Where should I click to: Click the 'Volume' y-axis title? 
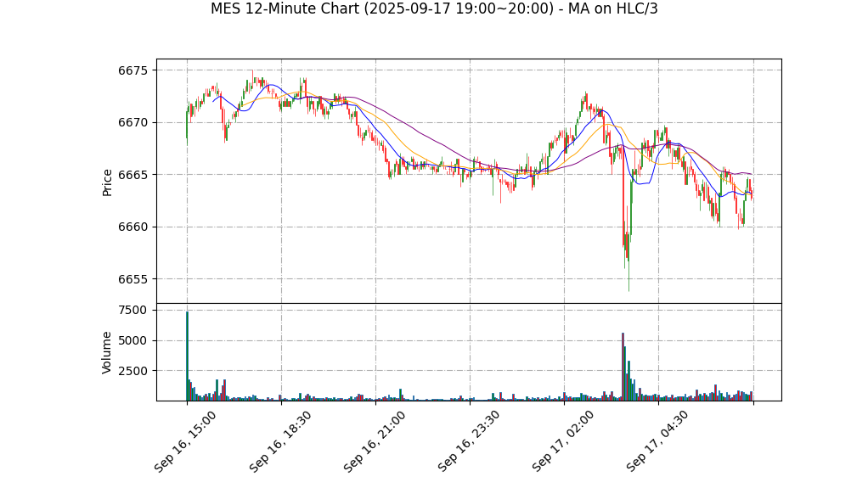pos(106,353)
